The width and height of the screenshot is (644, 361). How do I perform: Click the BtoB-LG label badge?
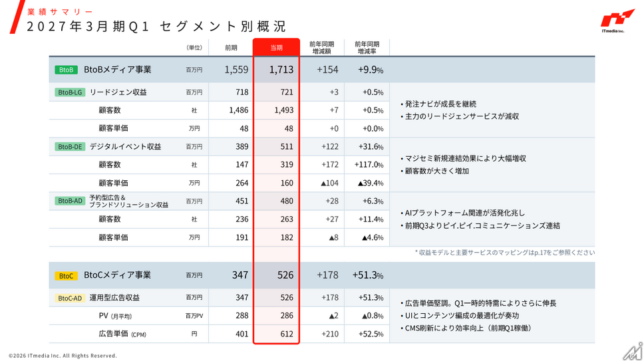[70, 92]
